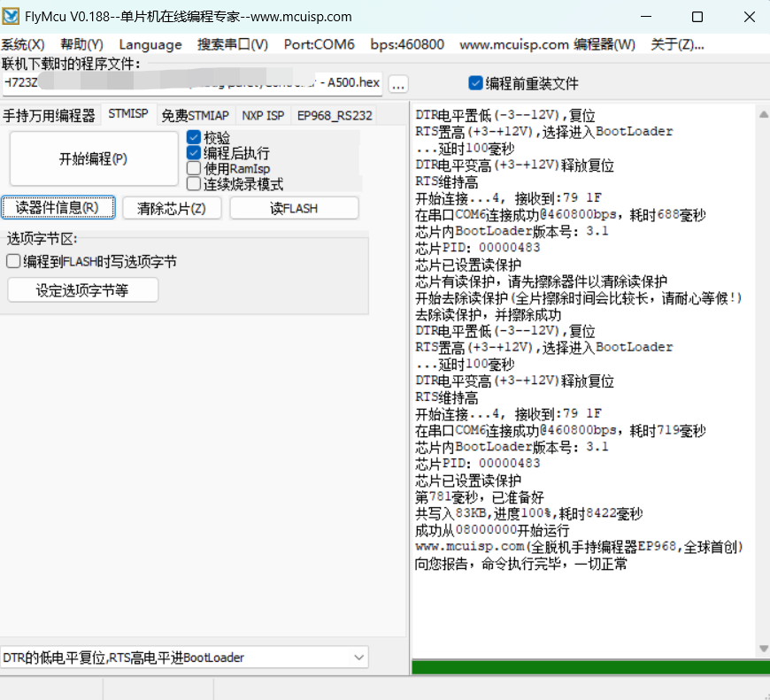This screenshot has height=700, width=770.
Task: Enable the 使用RamIsp checkbox
Action: [x=195, y=168]
